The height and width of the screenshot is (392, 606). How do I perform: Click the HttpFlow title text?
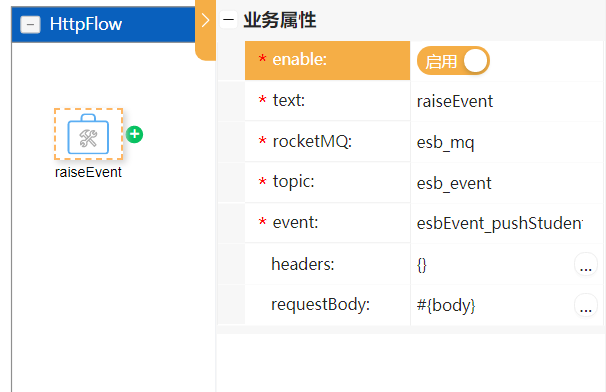[x=86, y=24]
